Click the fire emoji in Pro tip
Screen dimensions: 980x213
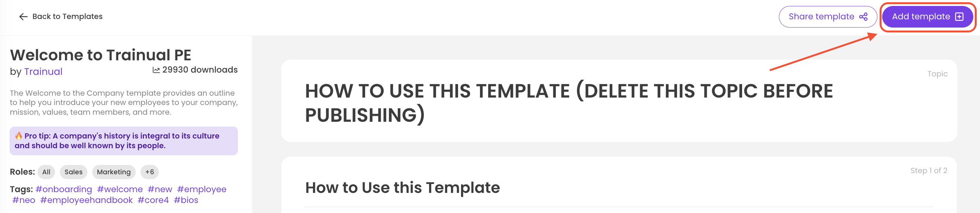19,136
